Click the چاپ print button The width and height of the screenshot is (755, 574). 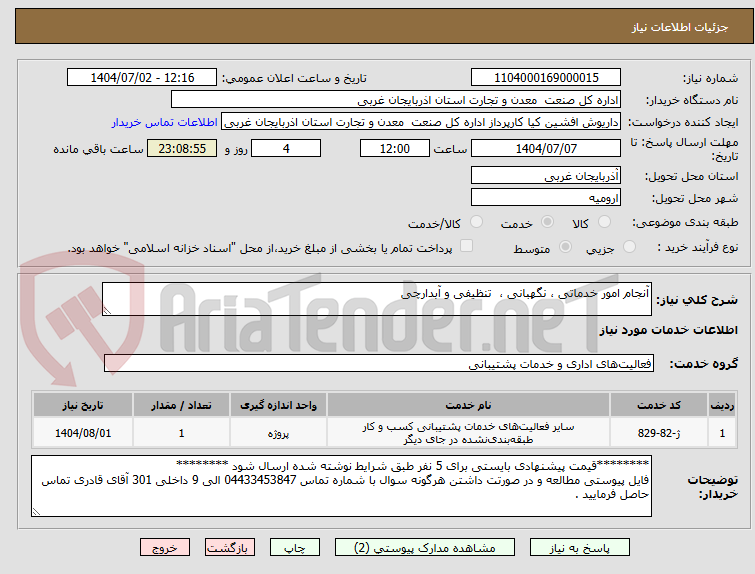295,548
